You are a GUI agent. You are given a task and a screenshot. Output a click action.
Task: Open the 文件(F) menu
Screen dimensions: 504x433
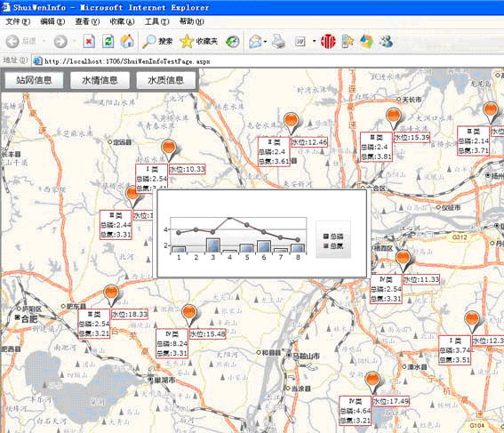coord(18,21)
